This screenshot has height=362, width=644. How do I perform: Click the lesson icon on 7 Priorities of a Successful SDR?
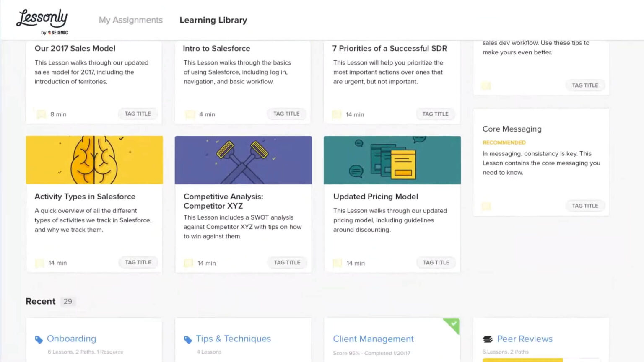[x=337, y=114]
